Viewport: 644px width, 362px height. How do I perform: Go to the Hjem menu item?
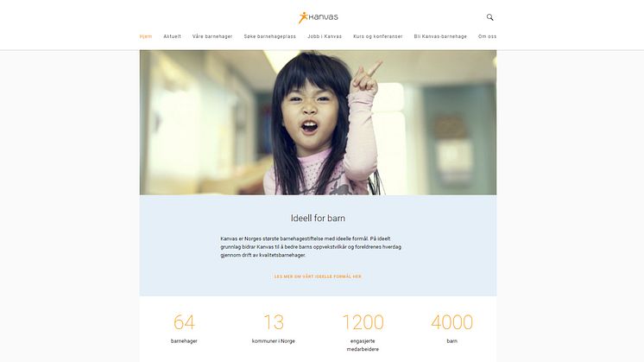click(146, 36)
